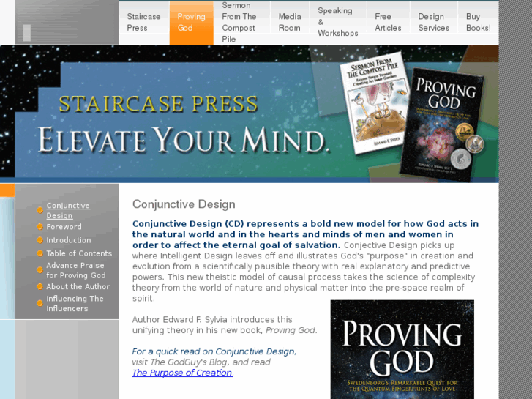This screenshot has height=399, width=532.
Task: Go to the Media Room
Action: (290, 23)
